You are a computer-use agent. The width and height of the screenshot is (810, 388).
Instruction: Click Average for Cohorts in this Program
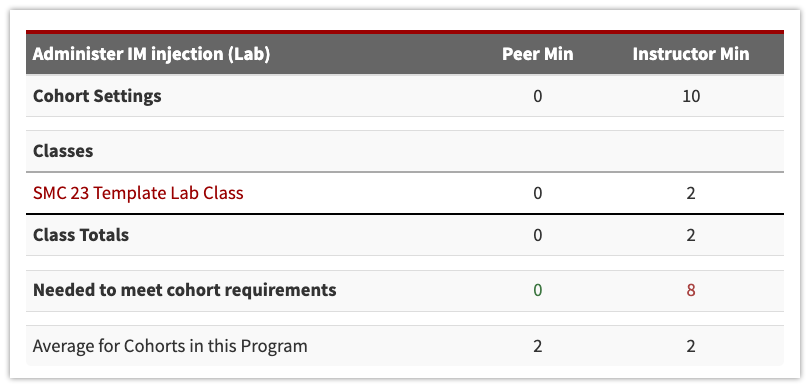tap(170, 346)
